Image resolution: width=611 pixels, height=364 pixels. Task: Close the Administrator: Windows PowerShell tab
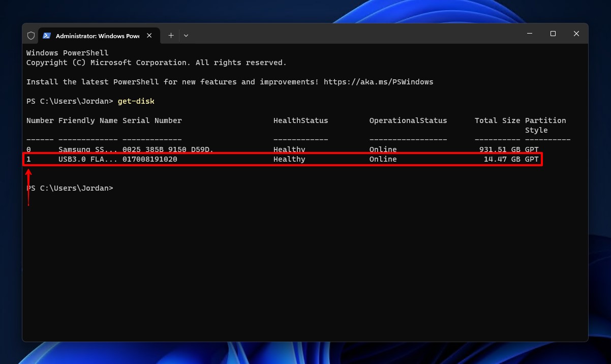(149, 36)
